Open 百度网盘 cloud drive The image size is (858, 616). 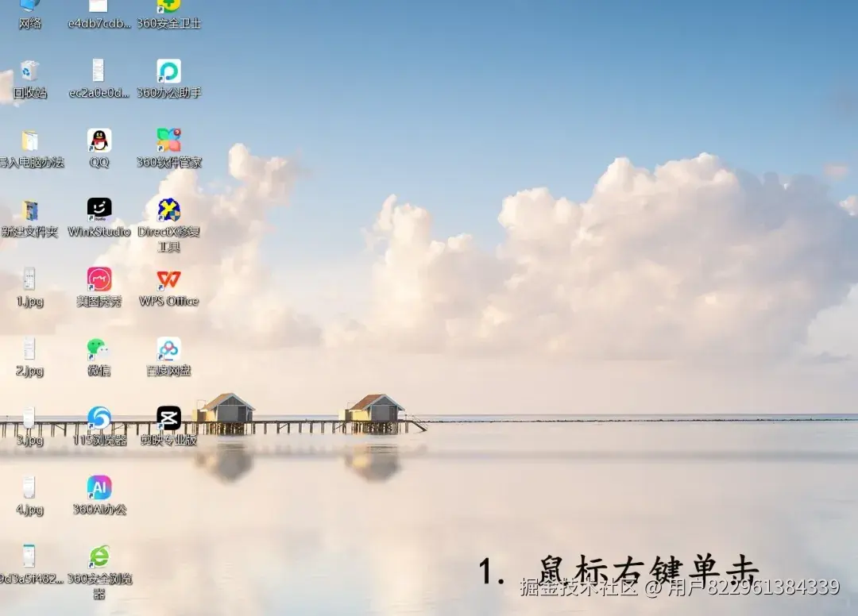tap(168, 349)
